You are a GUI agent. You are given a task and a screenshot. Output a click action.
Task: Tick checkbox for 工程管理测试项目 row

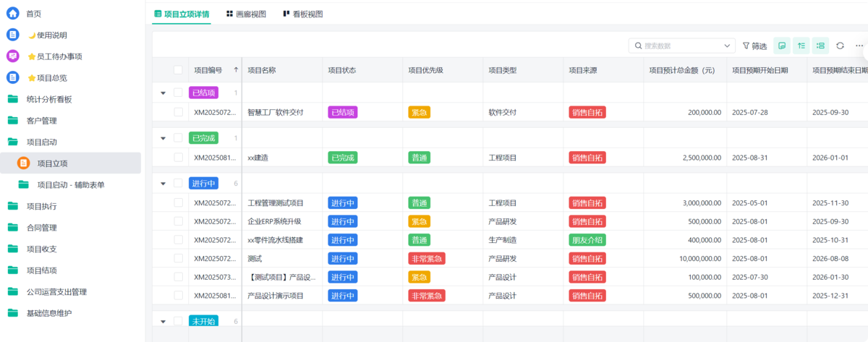click(x=178, y=203)
